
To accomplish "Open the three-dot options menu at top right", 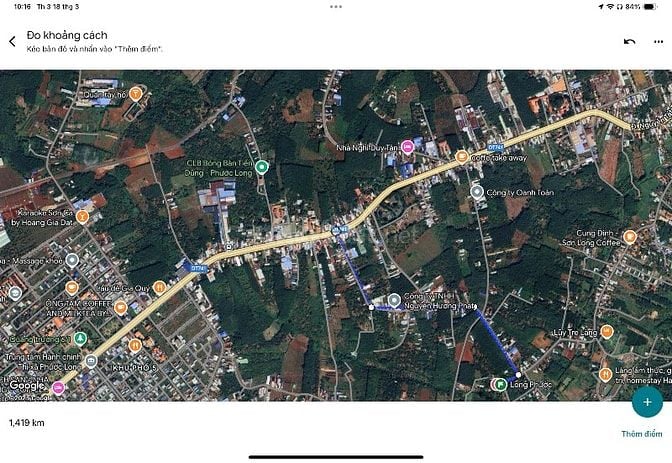I will coord(658,42).
